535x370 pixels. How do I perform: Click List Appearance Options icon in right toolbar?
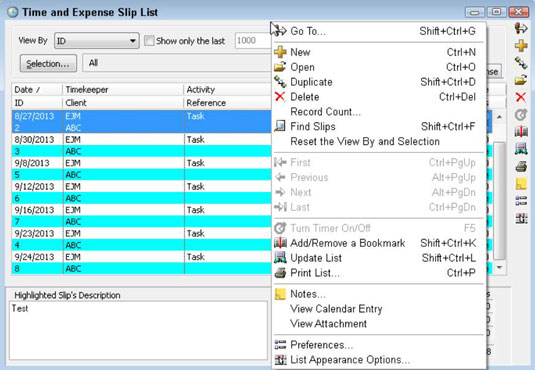pos(521,218)
